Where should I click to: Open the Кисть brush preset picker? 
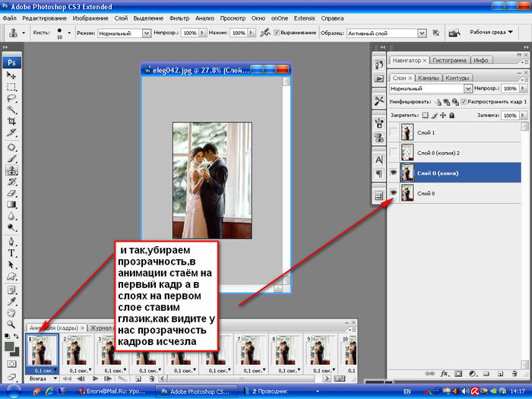69,33
